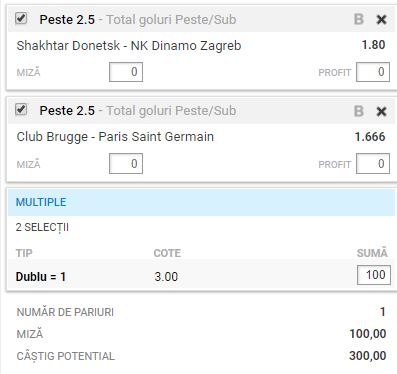This screenshot has height=374, width=397.
Task: Click the MIZĂ field for Club Brugge
Action: click(126, 164)
